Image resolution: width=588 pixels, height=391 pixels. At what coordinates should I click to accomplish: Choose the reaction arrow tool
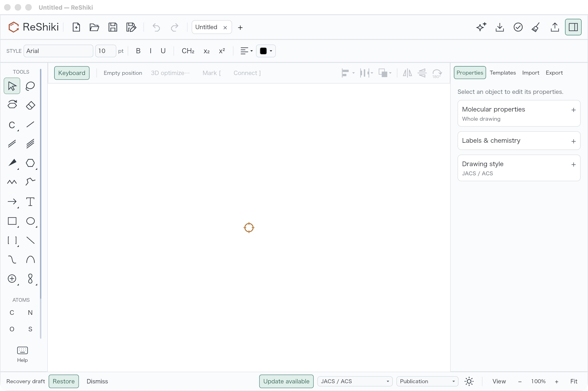(12, 201)
